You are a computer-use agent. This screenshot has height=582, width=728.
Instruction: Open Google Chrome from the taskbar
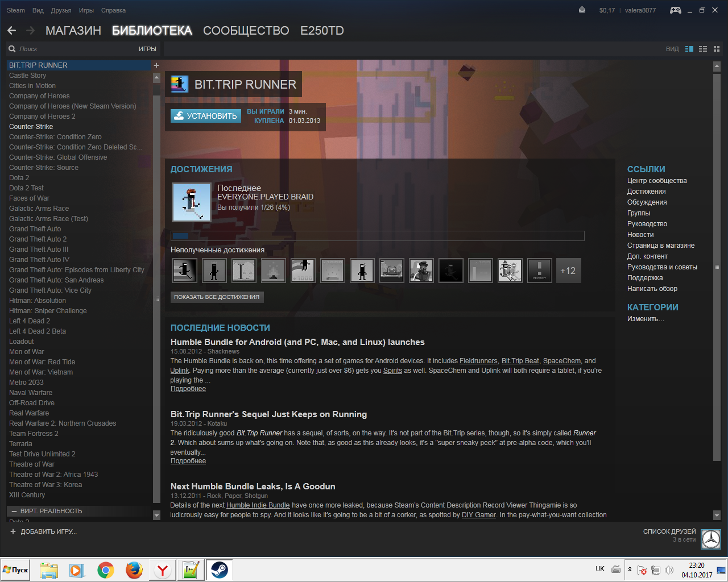pos(106,570)
